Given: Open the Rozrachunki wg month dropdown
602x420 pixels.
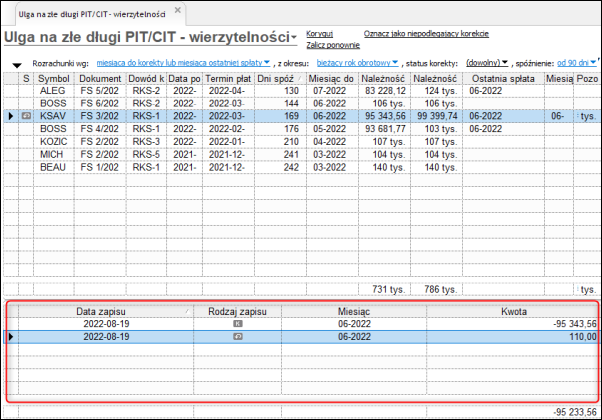Looking at the screenshot, I should tap(183, 63).
